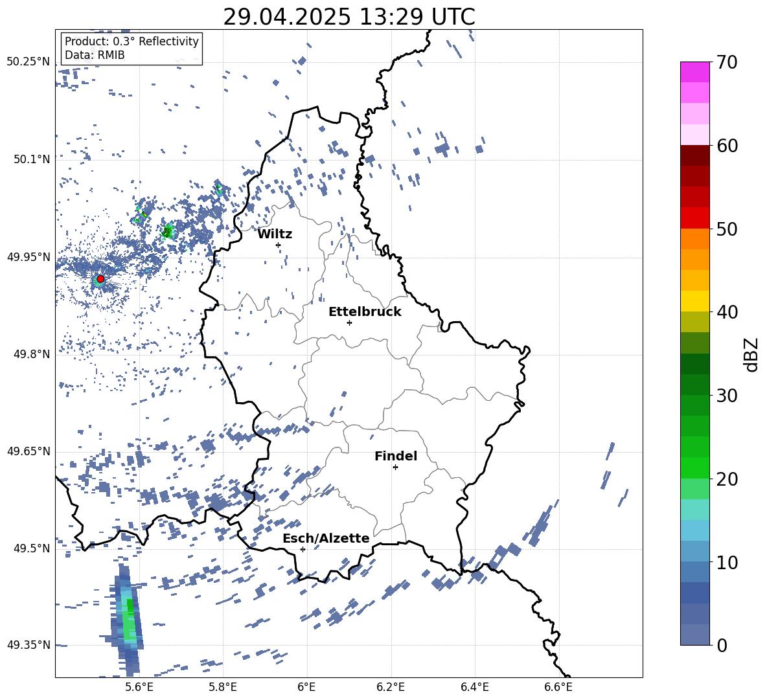Viewport: 767px width, 700px height.
Task: Click the large green radar echo in southwest
Action: 128,621
